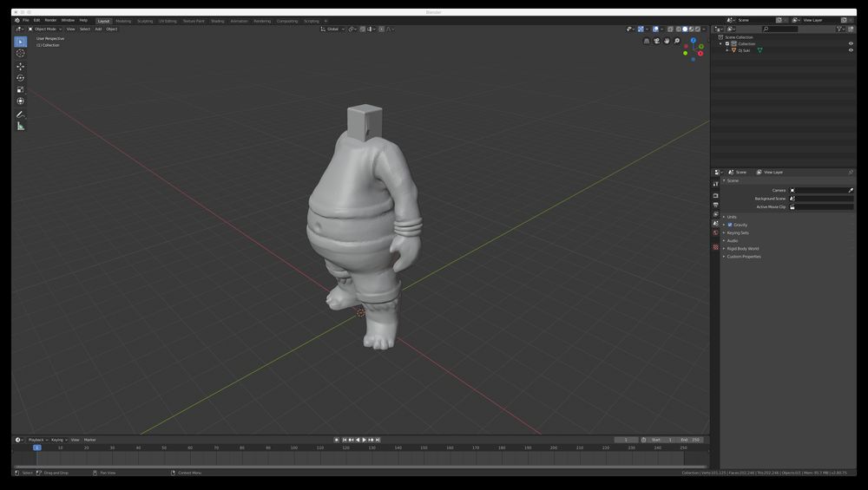Select the Annotate tool

[x=21, y=114]
